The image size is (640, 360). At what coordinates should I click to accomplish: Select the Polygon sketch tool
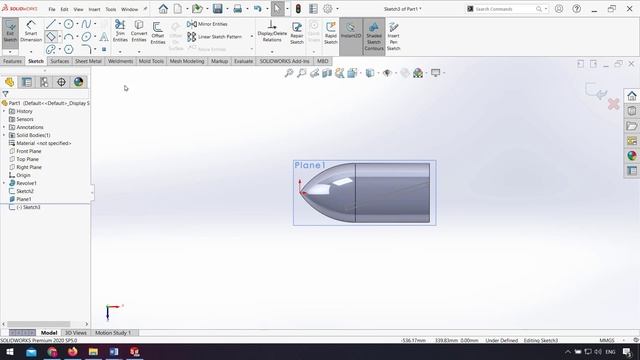(x=69, y=49)
